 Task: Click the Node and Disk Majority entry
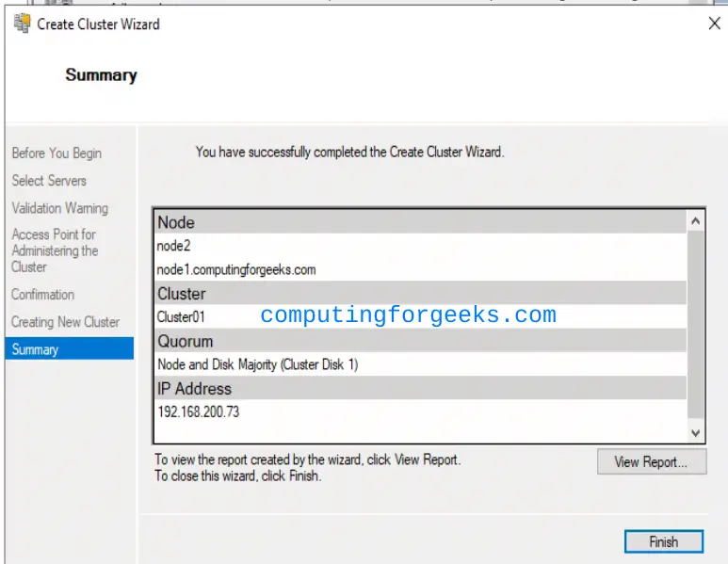pos(420,364)
